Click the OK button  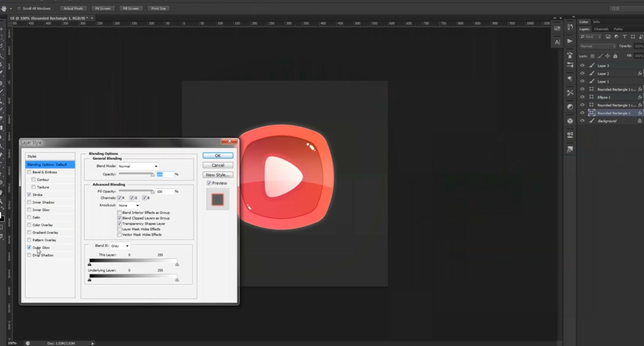(x=218, y=156)
